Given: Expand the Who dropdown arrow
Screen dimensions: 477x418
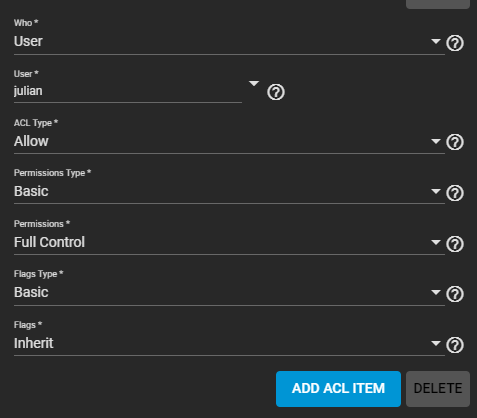Looking at the screenshot, I should [436, 41].
